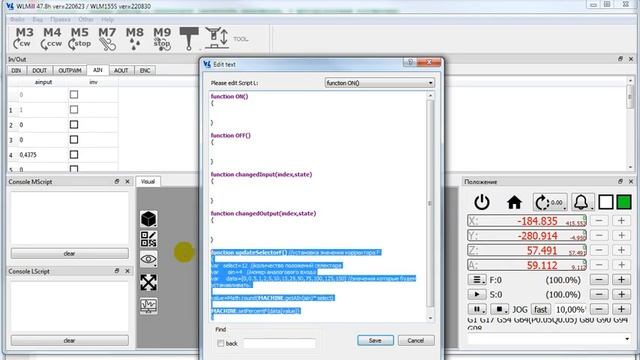Image resolution: width=640 pixels, height=360 pixels.
Task: Toggle inv checkbox for row 0,4375
Action: coord(74,155)
